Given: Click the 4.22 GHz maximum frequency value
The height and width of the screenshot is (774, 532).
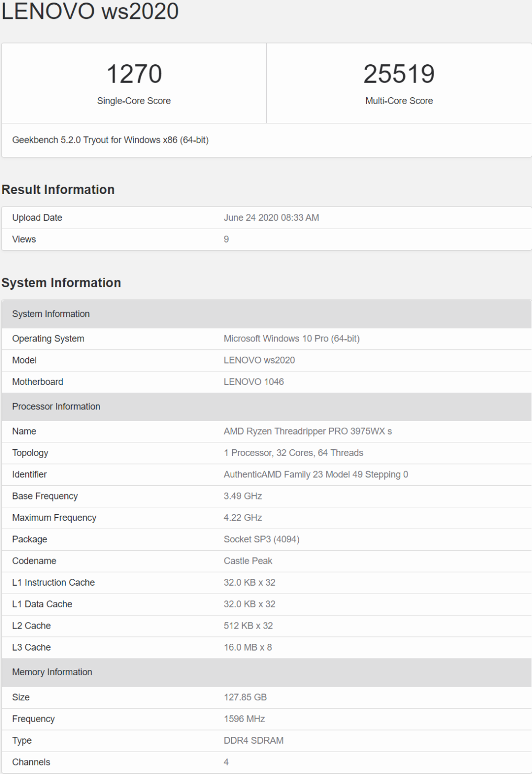Looking at the screenshot, I should pos(243,518).
